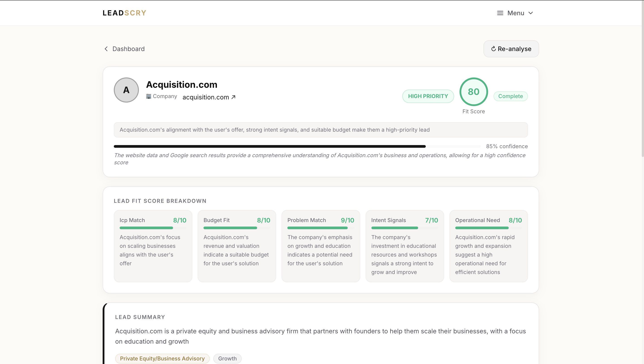Click the Budget Fit card title
This screenshot has width=644, height=364.
point(216,220)
